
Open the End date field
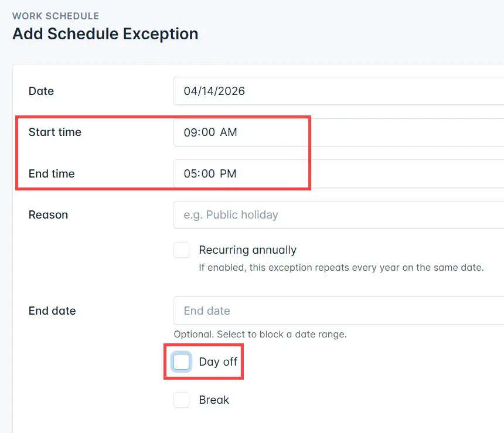tap(338, 311)
